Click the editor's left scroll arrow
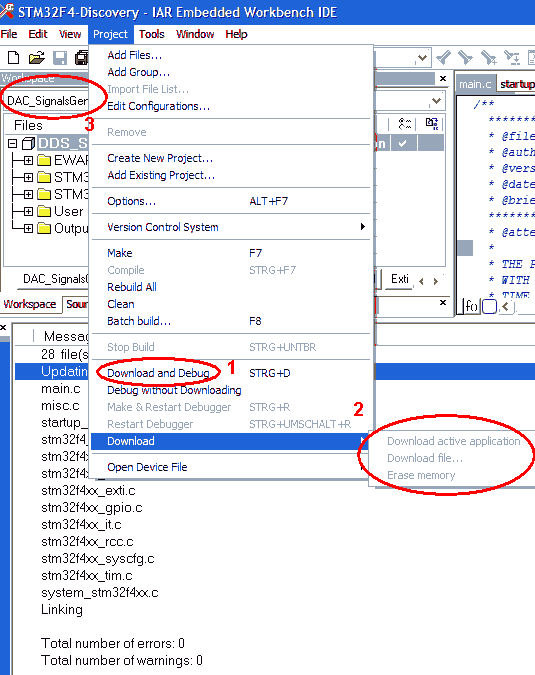535x675 pixels. pyautogui.click(x=506, y=307)
